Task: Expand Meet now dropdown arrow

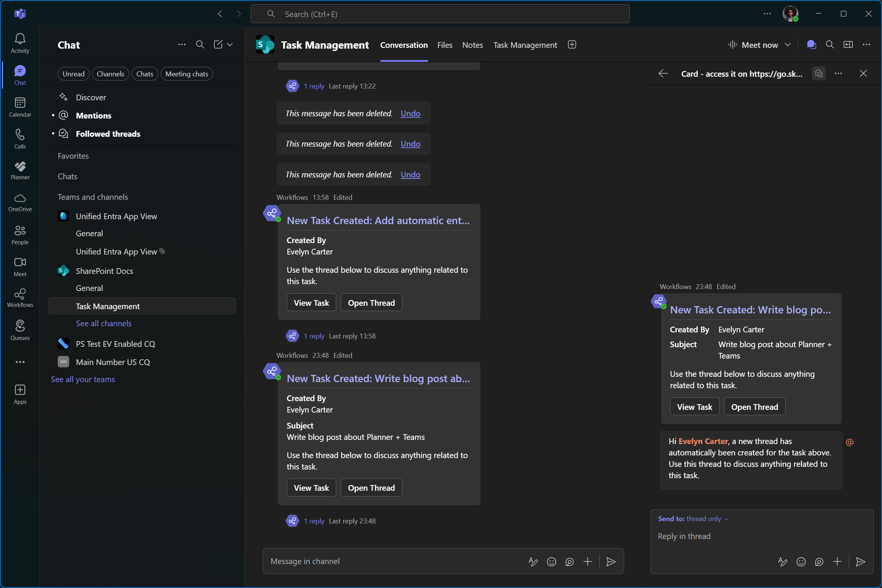Action: coord(787,45)
